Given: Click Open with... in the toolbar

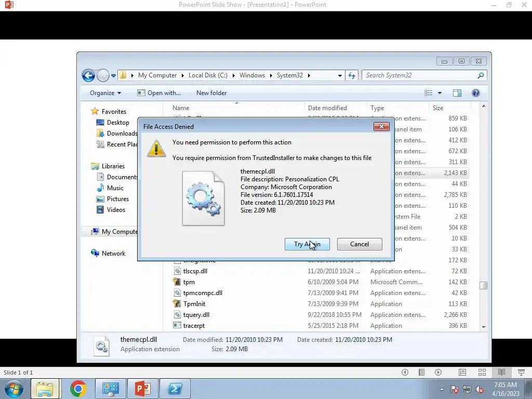Looking at the screenshot, I should click(159, 93).
